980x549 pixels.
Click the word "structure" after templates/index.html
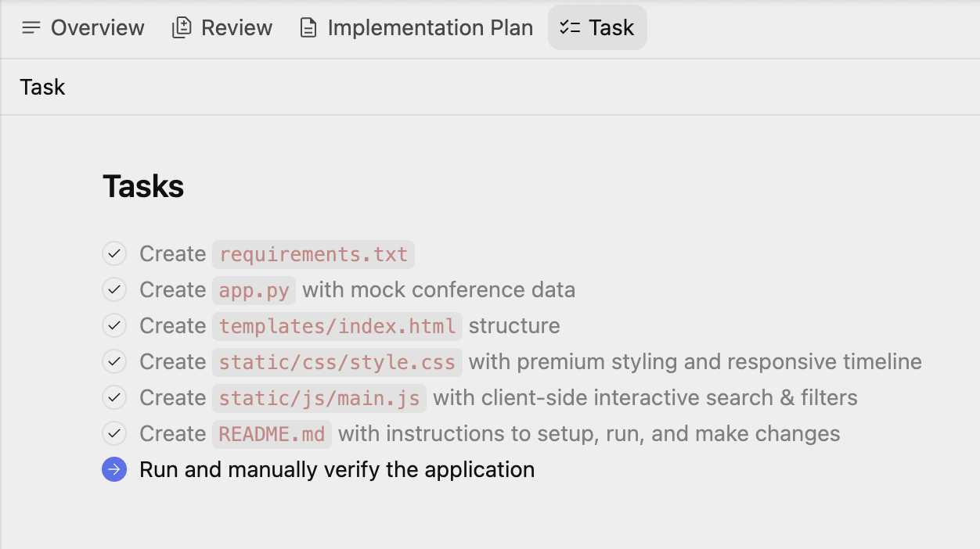(x=514, y=326)
